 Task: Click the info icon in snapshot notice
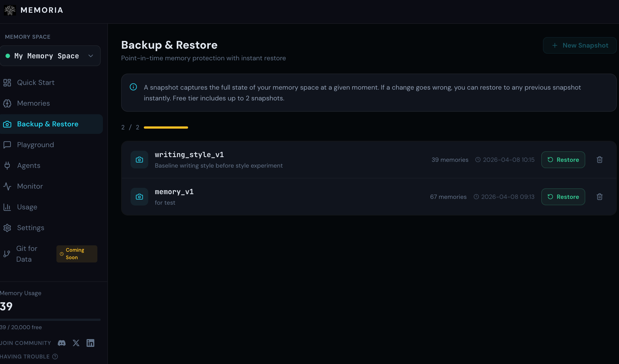(x=133, y=87)
